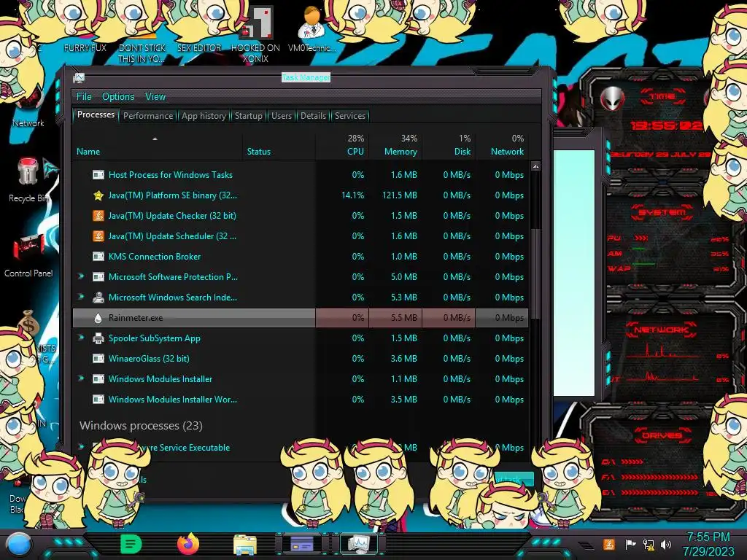This screenshot has width=747, height=560.
Task: Click the Task Manager title bar icon
Action: click(x=79, y=77)
